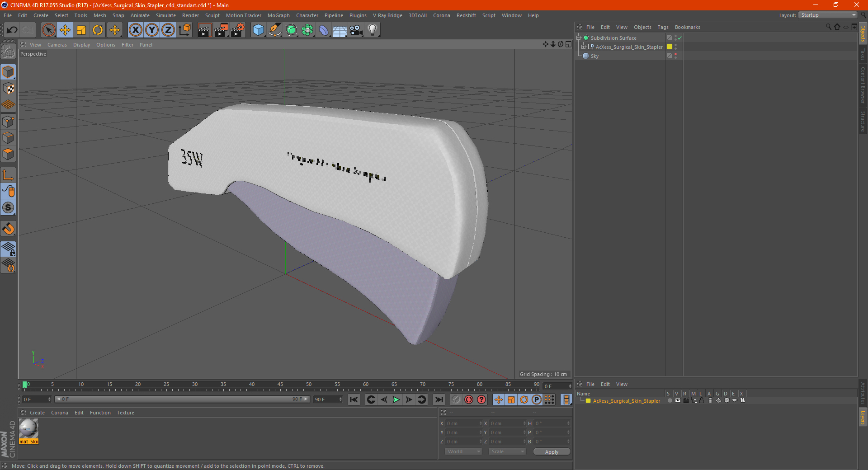This screenshot has width=868, height=470.
Task: Open the Layout Startup dropdown
Action: [828, 15]
